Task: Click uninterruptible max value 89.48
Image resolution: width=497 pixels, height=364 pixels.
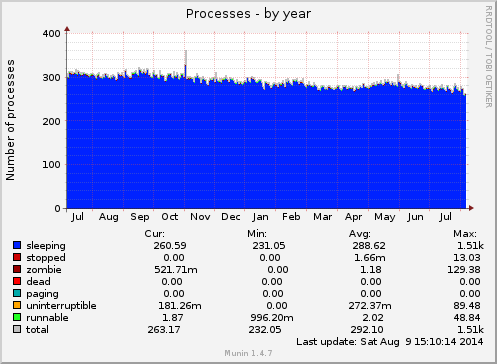Action: (467, 306)
